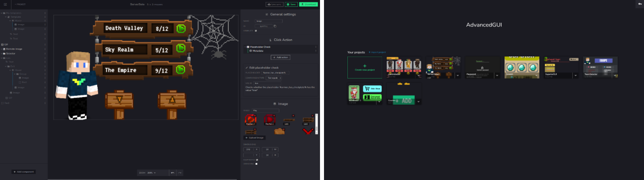Select the red checkmark image in the gallery
The height and width of the screenshot is (180, 644).
coord(308,131)
